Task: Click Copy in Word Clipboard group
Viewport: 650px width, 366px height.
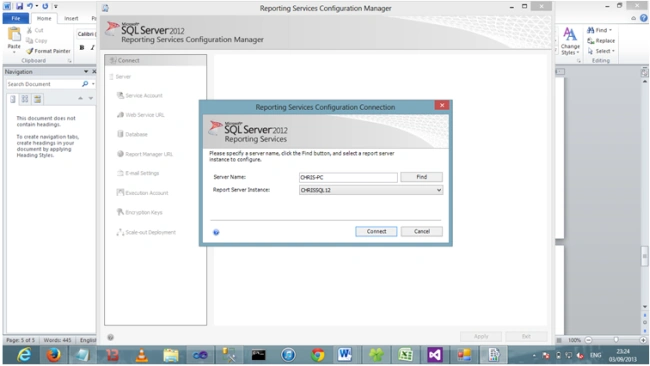Action: pyautogui.click(x=37, y=41)
